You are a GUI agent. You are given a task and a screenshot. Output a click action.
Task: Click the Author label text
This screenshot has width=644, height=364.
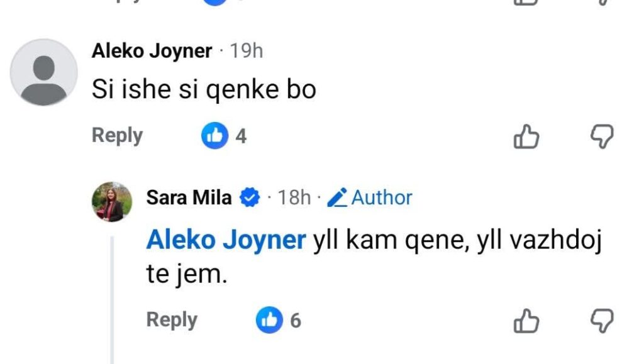(382, 199)
